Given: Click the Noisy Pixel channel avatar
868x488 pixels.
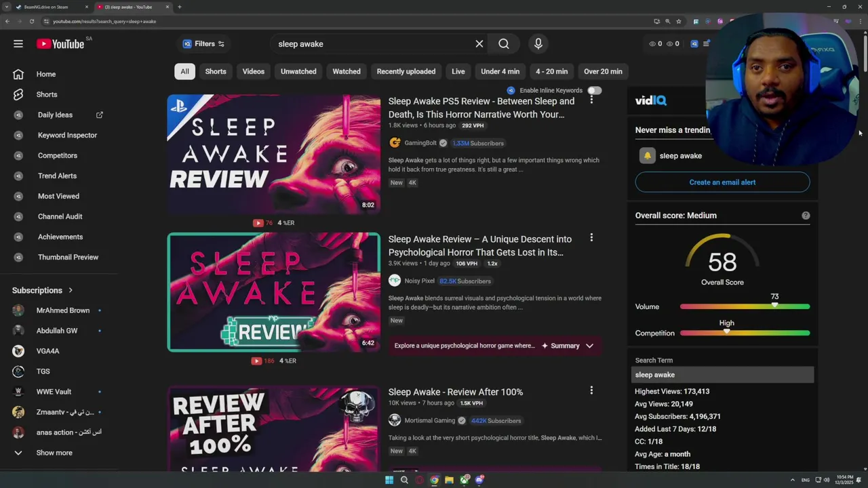Looking at the screenshot, I should [x=395, y=281].
